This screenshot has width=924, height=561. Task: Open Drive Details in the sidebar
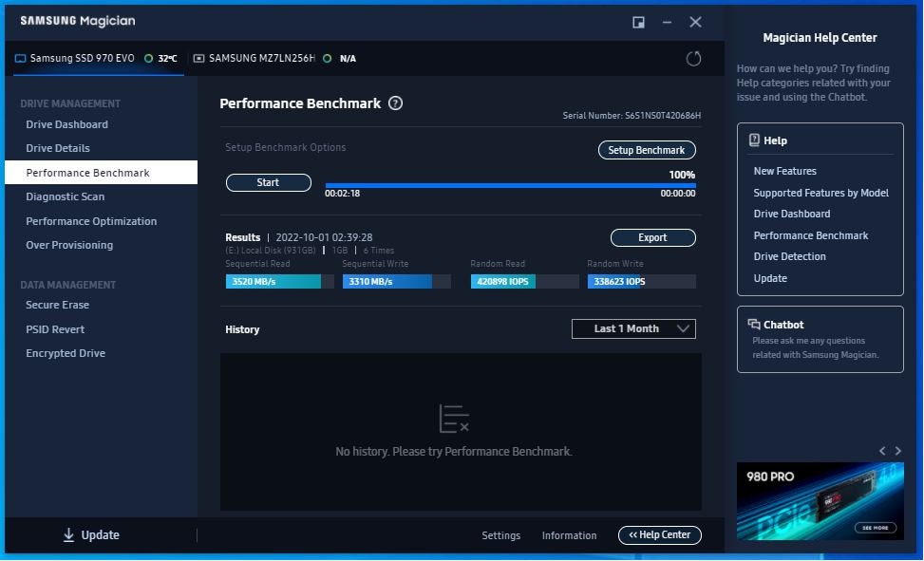(58, 148)
